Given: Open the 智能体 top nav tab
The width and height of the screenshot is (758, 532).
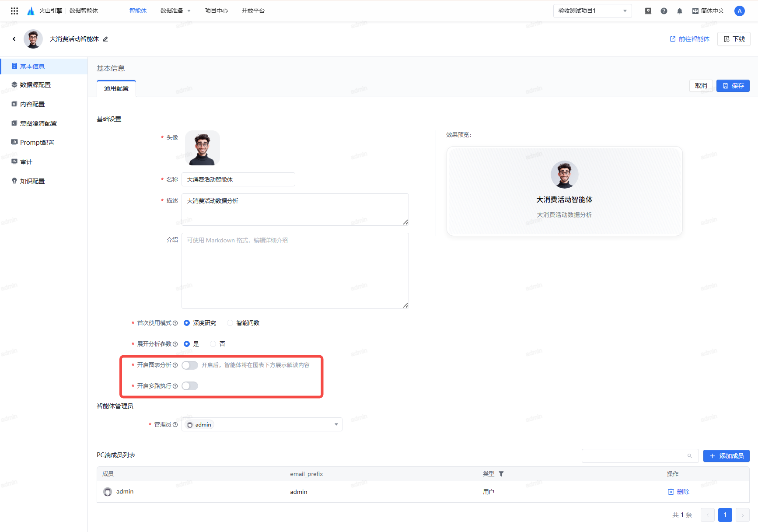Looking at the screenshot, I should coord(138,11).
